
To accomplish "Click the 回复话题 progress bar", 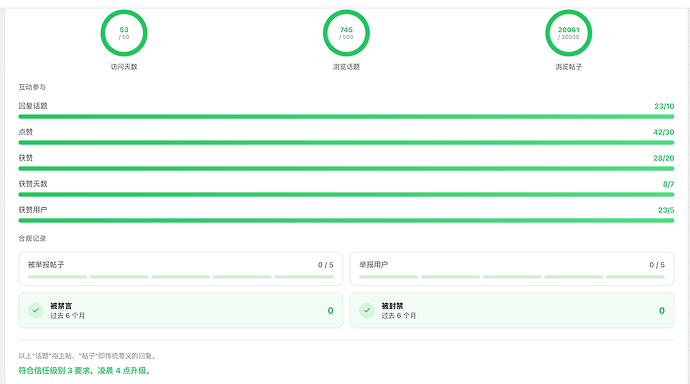I will click(x=346, y=117).
